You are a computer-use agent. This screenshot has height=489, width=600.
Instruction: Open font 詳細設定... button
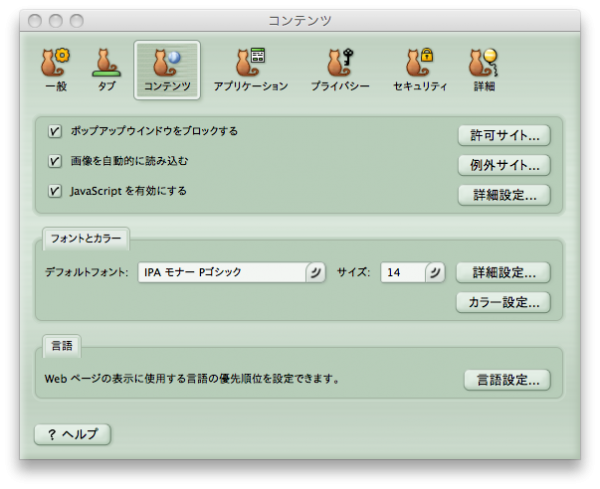pos(503,272)
